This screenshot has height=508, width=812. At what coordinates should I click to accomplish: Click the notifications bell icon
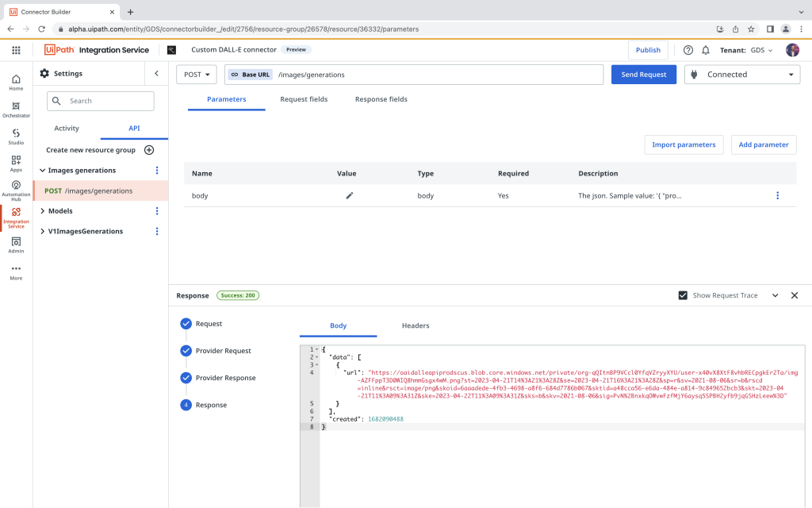(x=705, y=50)
